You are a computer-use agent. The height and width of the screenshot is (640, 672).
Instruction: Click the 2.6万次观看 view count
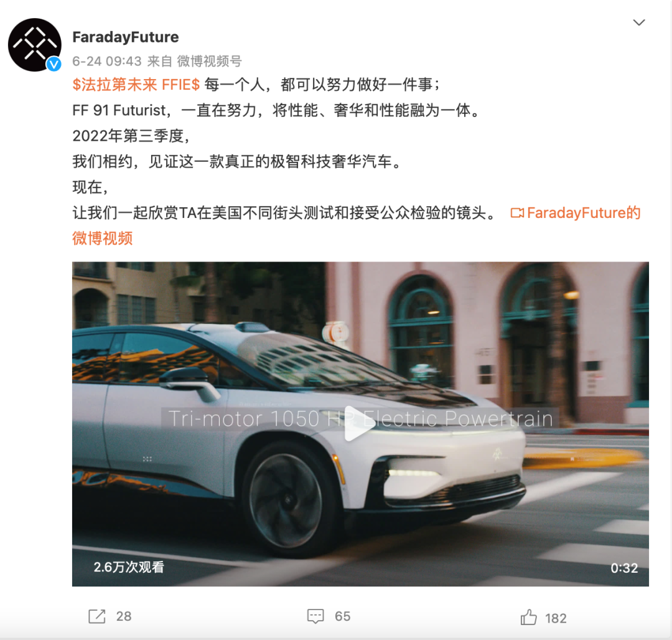click(129, 567)
